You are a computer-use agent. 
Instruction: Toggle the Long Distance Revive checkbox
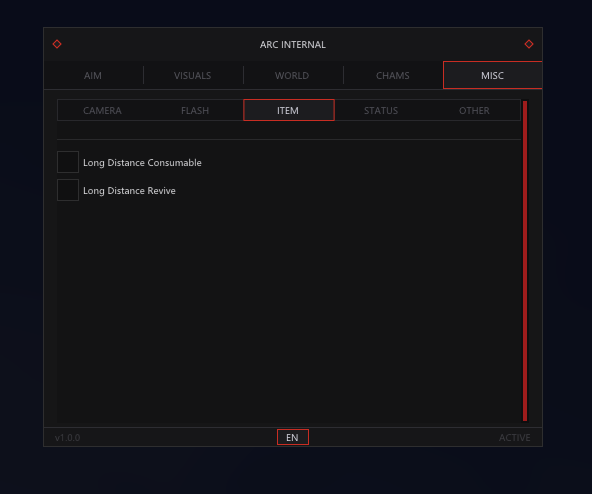68,190
